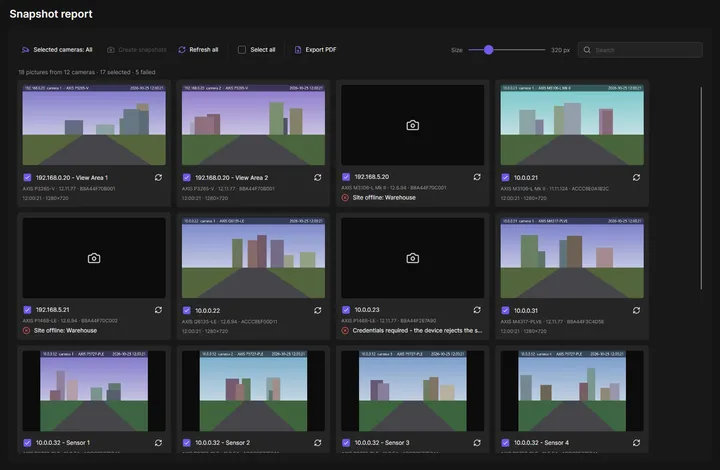Uncheck the 10.0.0.32 - Sensor 3 checkbox
The width and height of the screenshot is (720, 470).
coord(346,442)
